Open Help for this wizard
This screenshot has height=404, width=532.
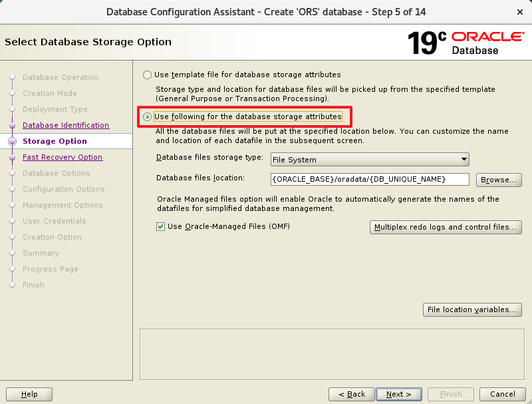29,394
